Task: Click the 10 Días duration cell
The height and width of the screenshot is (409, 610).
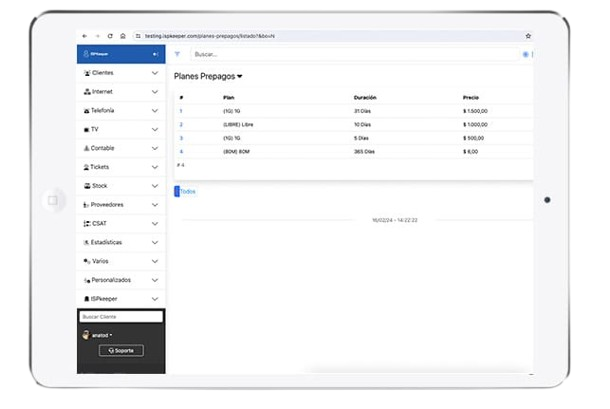Action: (362, 125)
